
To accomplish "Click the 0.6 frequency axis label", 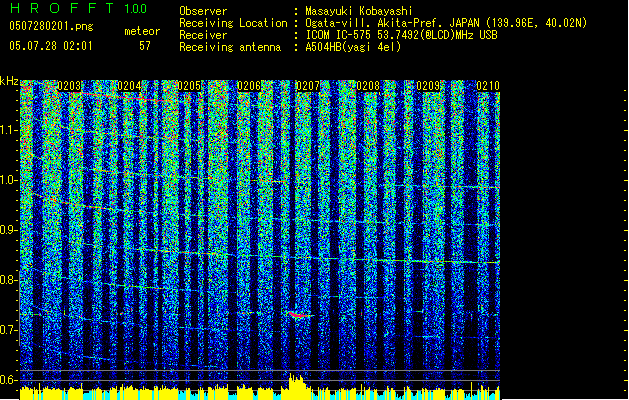I will (x=9, y=380).
